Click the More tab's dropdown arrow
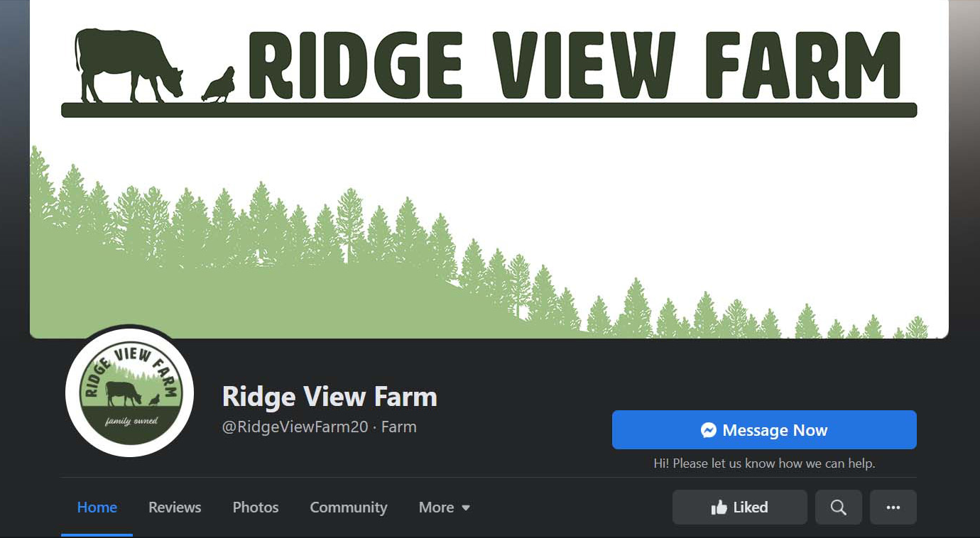The width and height of the screenshot is (980, 538). [x=466, y=508]
